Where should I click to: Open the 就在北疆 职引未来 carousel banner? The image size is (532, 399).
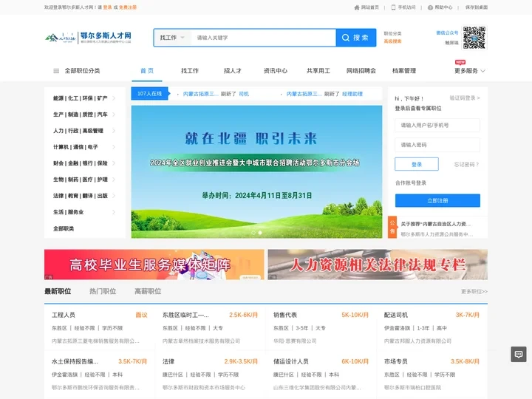point(256,171)
